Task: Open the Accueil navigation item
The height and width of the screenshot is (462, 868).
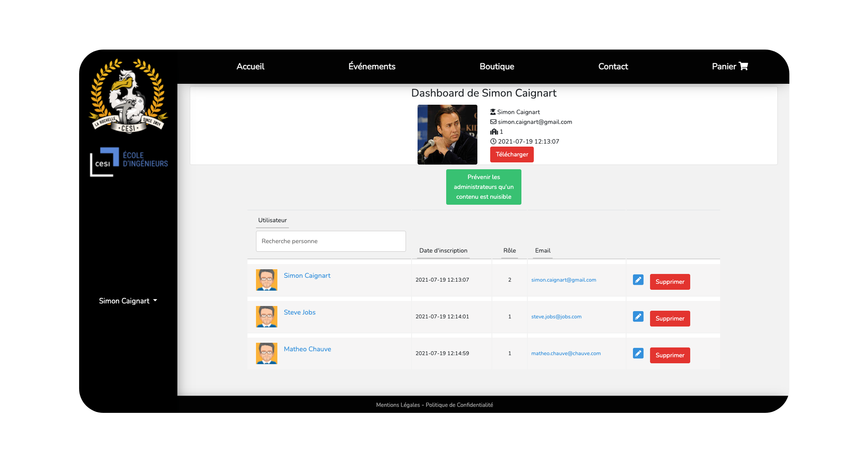Action: (250, 66)
